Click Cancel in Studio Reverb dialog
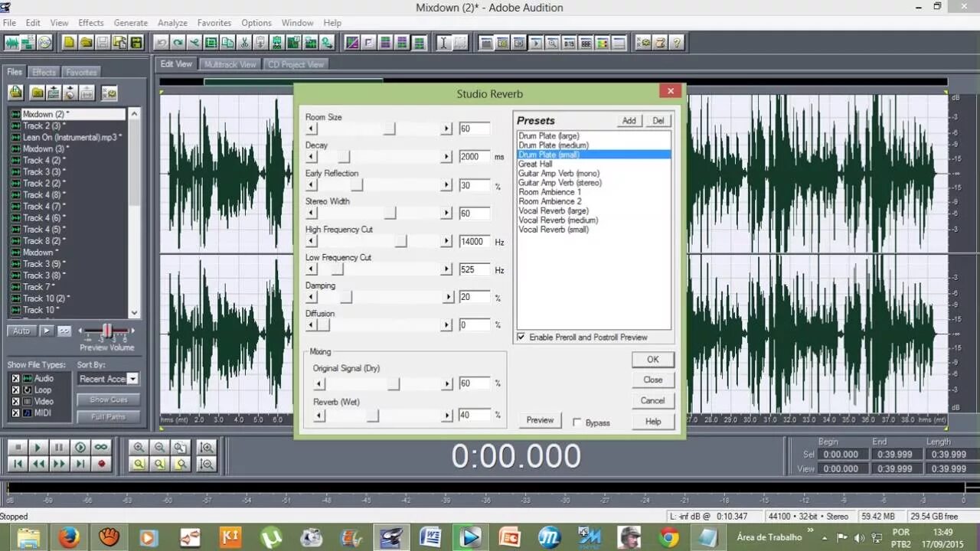 pyautogui.click(x=652, y=400)
